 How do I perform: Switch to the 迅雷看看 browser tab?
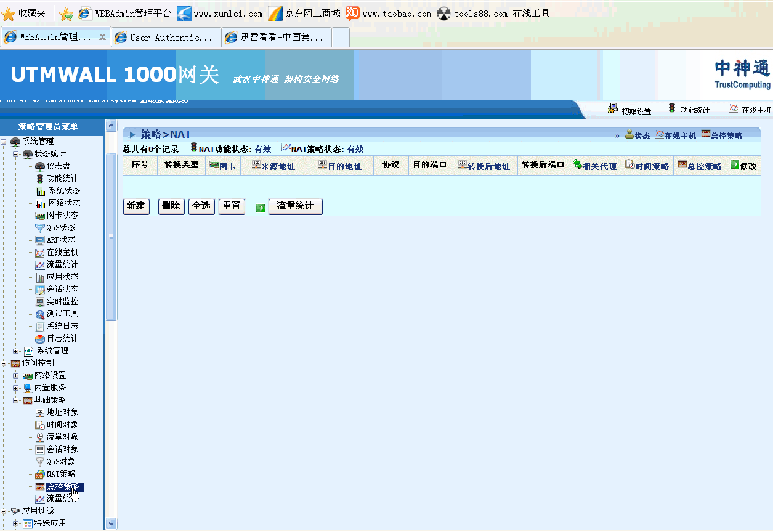coord(276,38)
